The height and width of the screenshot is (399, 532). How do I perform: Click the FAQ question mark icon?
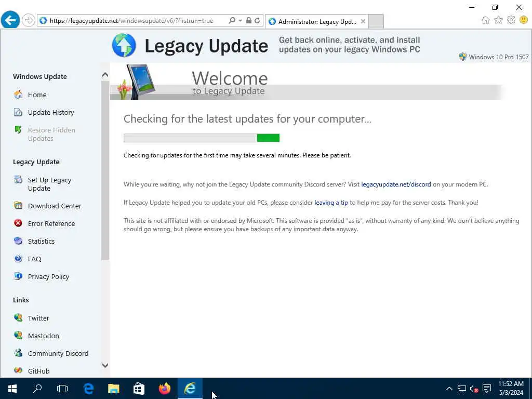(18, 259)
